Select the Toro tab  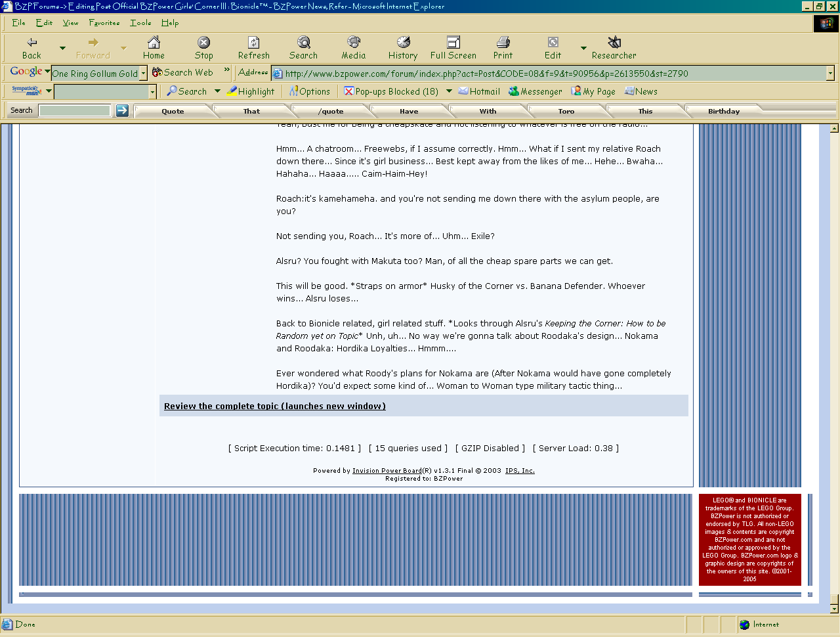(x=566, y=112)
